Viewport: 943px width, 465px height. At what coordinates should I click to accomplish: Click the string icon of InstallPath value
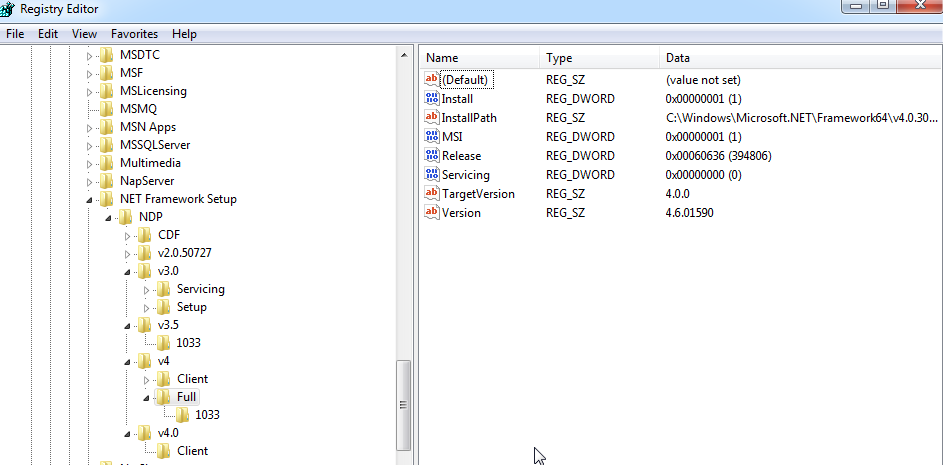tap(432, 117)
